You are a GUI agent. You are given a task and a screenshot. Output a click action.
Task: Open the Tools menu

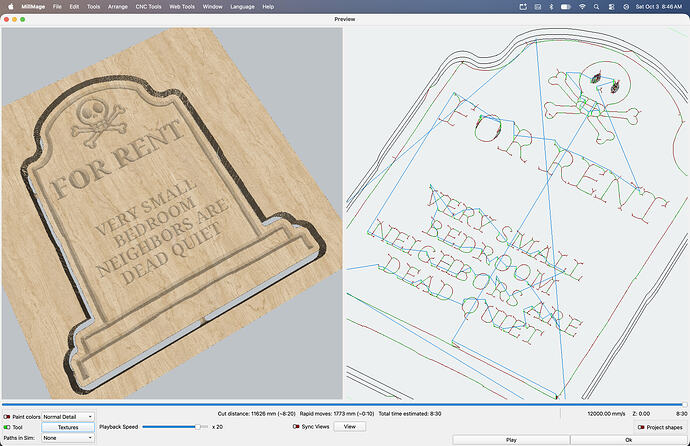[93, 7]
